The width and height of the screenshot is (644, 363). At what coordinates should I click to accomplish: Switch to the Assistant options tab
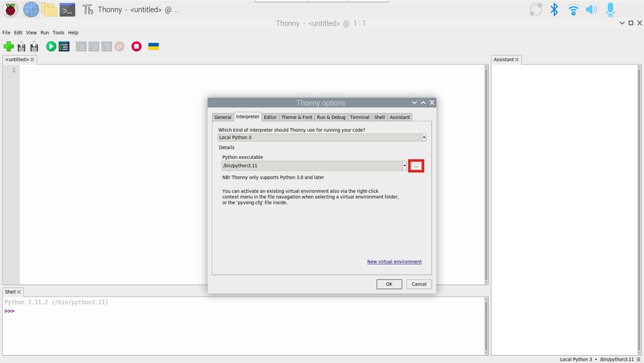coord(399,117)
